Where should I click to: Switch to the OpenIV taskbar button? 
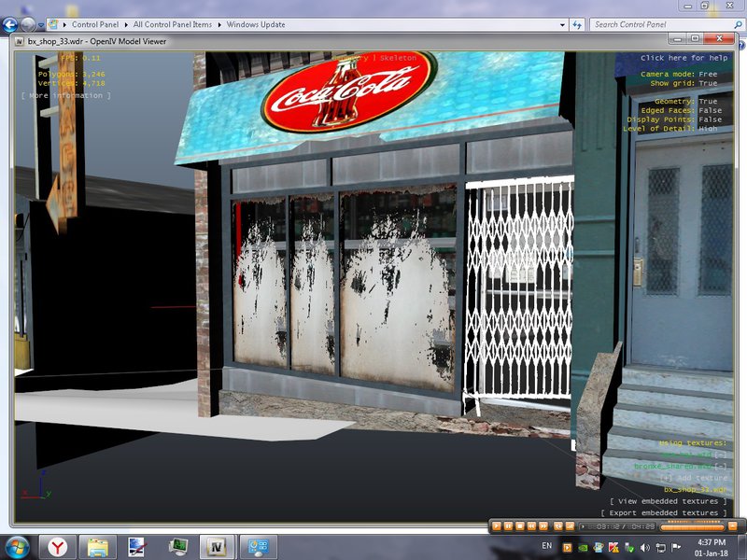pyautogui.click(x=218, y=547)
